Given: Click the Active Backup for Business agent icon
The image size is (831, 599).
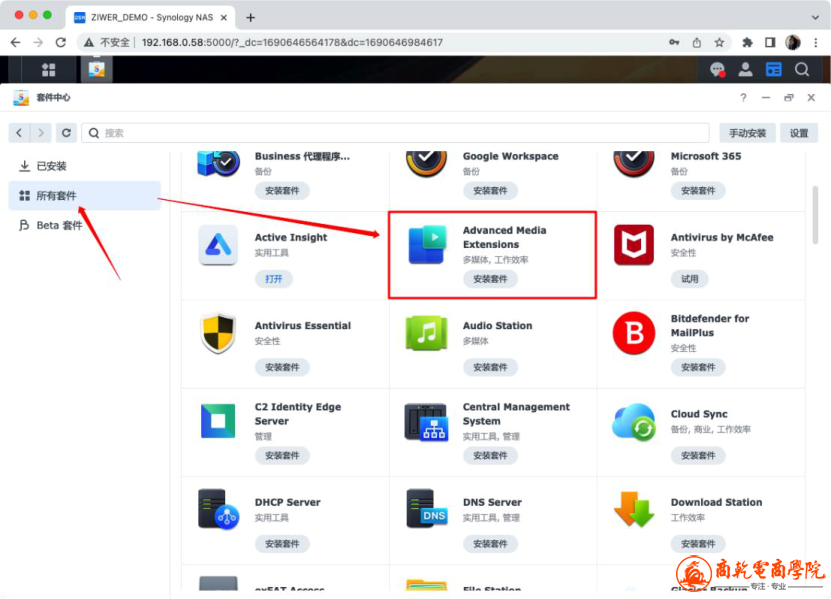Looking at the screenshot, I should pyautogui.click(x=218, y=162).
